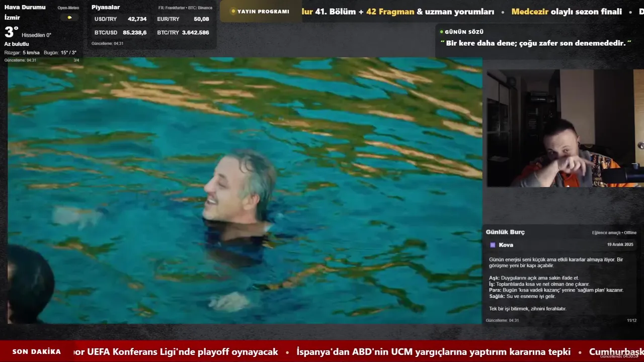
Task: Click the yellow dot beside Yayın Programı
Action: [x=233, y=12]
